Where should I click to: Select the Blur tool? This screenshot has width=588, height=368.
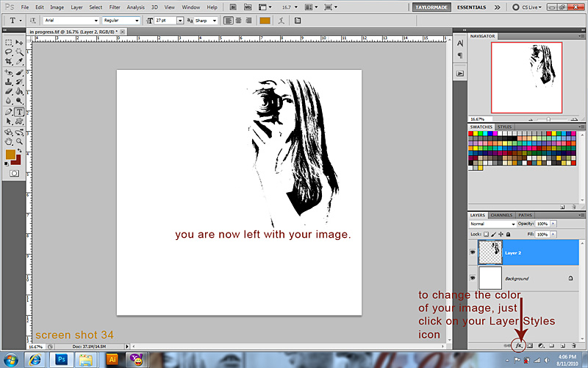pyautogui.click(x=9, y=101)
